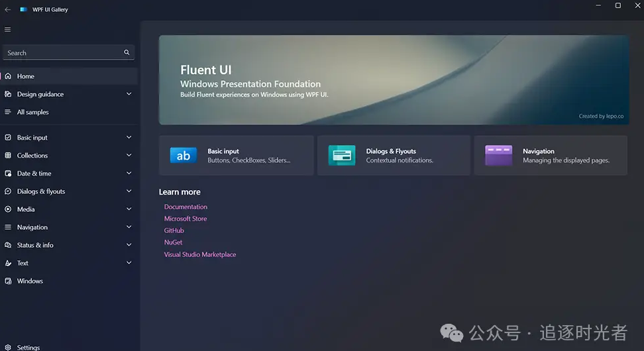Click 'Managing the displayed pages.' text
The height and width of the screenshot is (351, 644).
pos(566,160)
